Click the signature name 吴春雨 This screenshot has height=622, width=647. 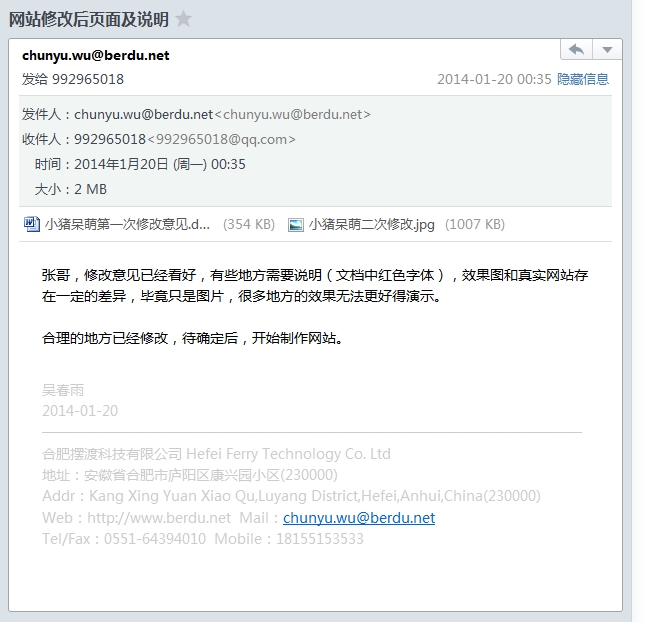point(63,390)
